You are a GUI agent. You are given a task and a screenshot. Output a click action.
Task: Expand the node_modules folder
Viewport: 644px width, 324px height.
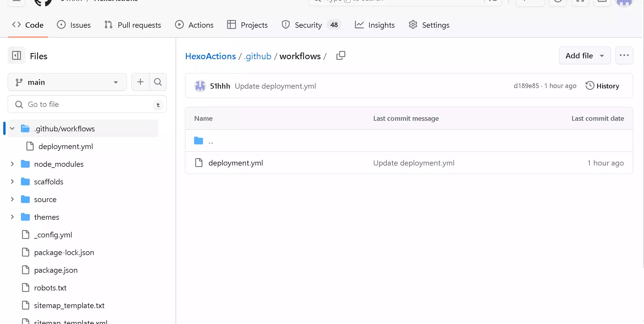12,164
